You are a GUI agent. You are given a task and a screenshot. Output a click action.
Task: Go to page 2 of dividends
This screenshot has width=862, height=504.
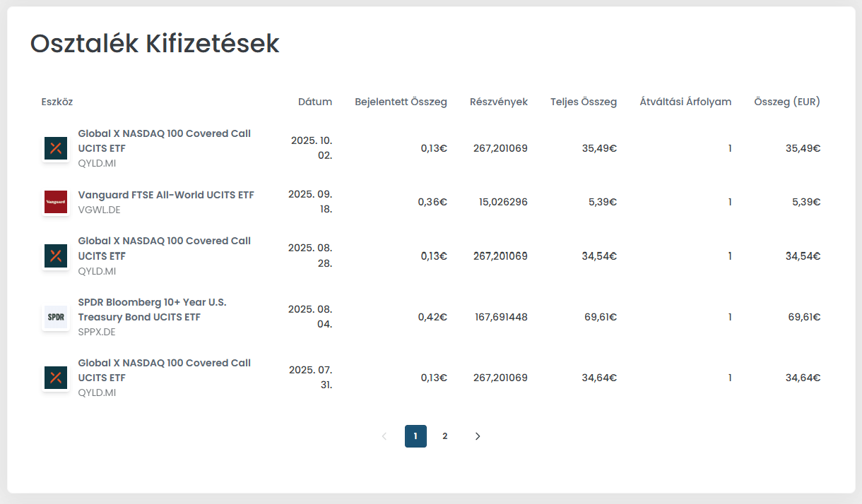(445, 436)
